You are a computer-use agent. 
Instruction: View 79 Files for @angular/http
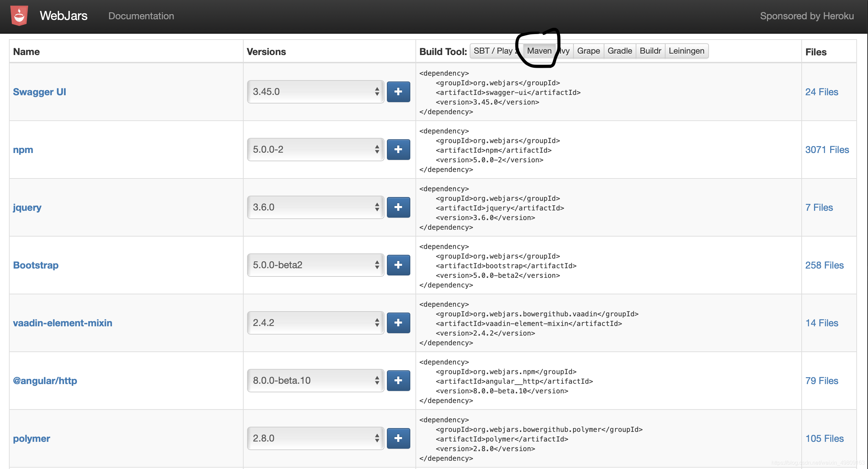tap(822, 381)
